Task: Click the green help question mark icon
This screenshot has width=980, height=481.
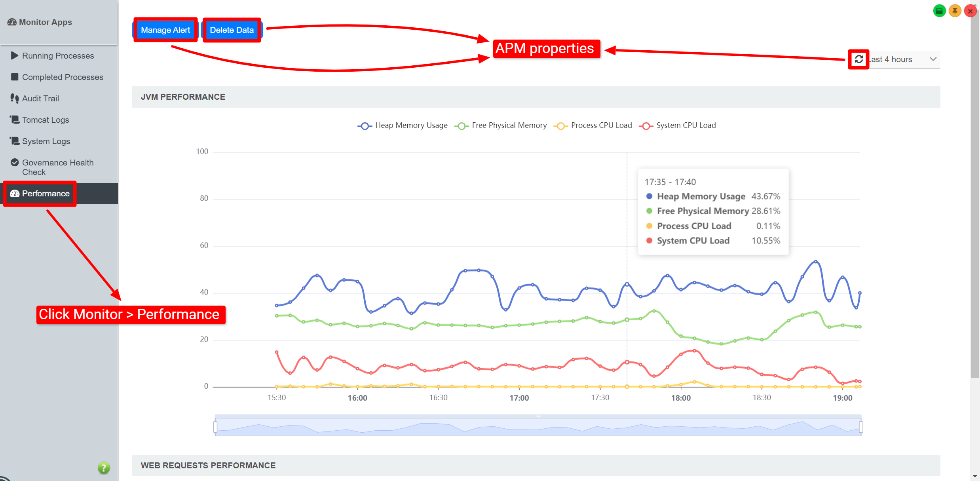Action: tap(104, 468)
